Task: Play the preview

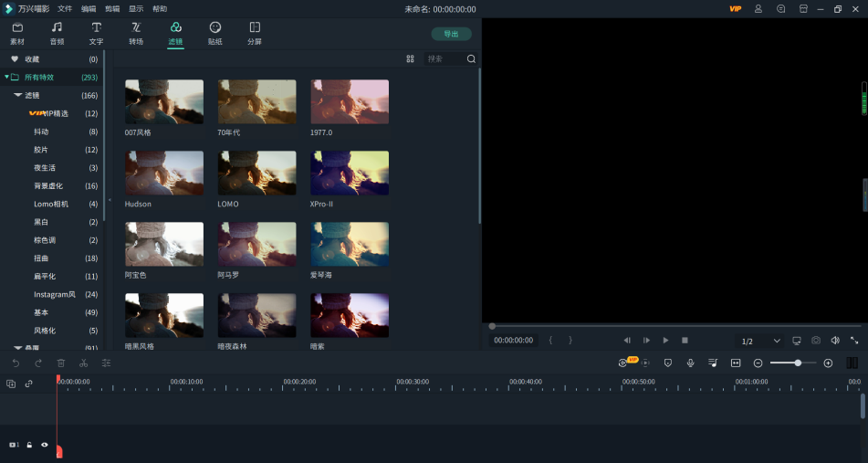Action: point(666,341)
